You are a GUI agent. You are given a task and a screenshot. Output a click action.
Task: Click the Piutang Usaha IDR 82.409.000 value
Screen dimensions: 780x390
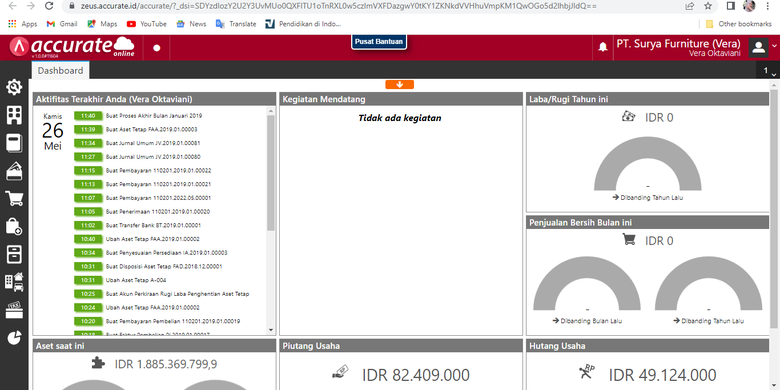pyautogui.click(x=416, y=375)
